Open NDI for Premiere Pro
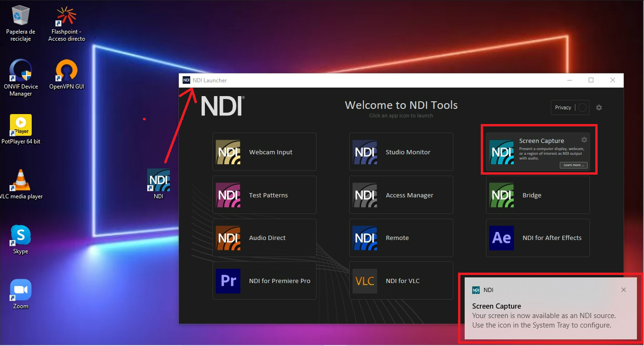 click(264, 280)
